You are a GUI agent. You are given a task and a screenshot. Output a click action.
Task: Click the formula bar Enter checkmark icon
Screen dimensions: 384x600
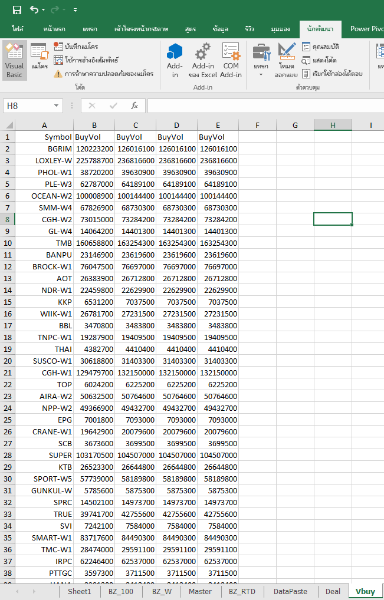113,106
